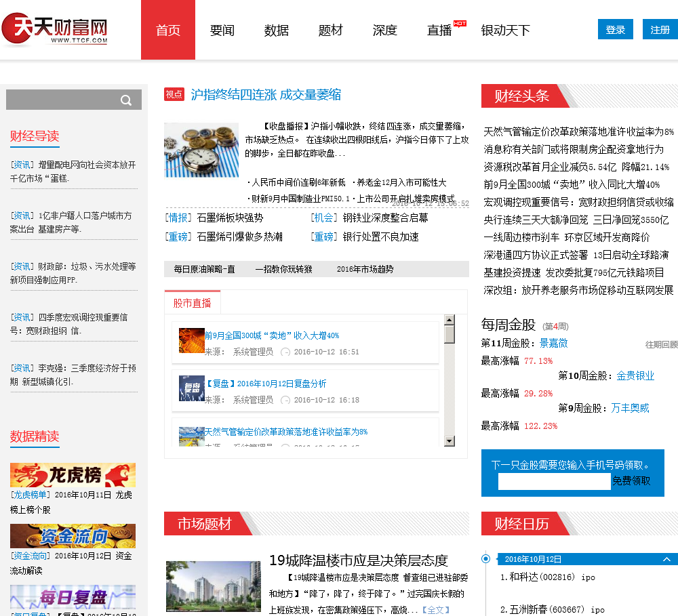Open the 天天财富网 logo homepage
Screen dimensions: 678x616
point(54,29)
